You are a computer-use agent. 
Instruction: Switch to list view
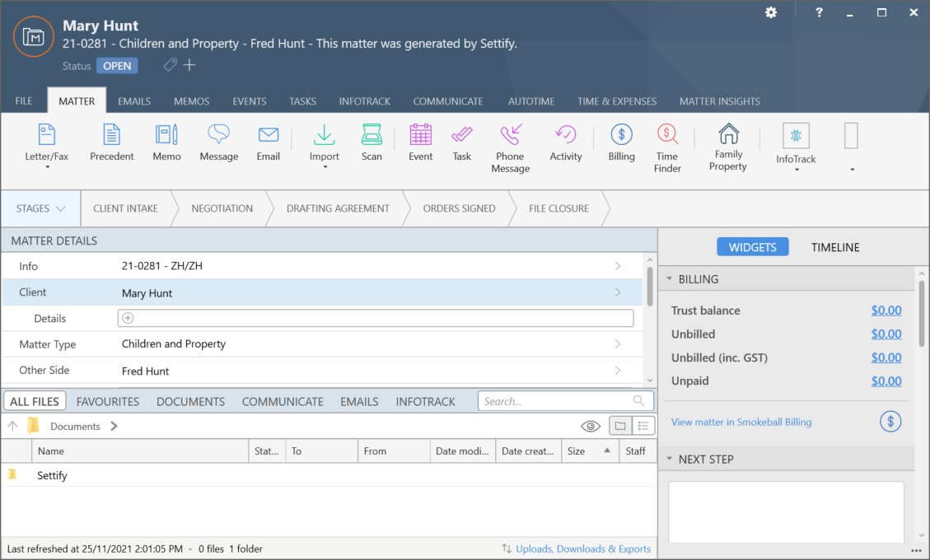643,426
